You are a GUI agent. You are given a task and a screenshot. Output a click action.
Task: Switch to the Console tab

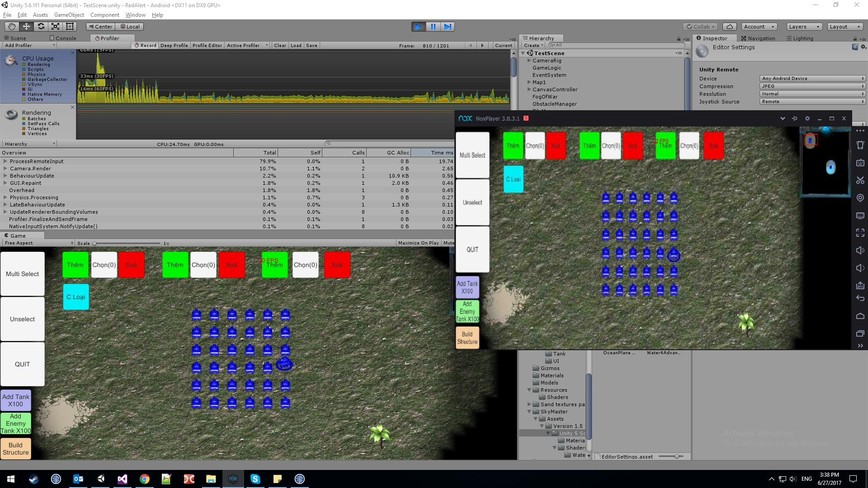click(63, 38)
